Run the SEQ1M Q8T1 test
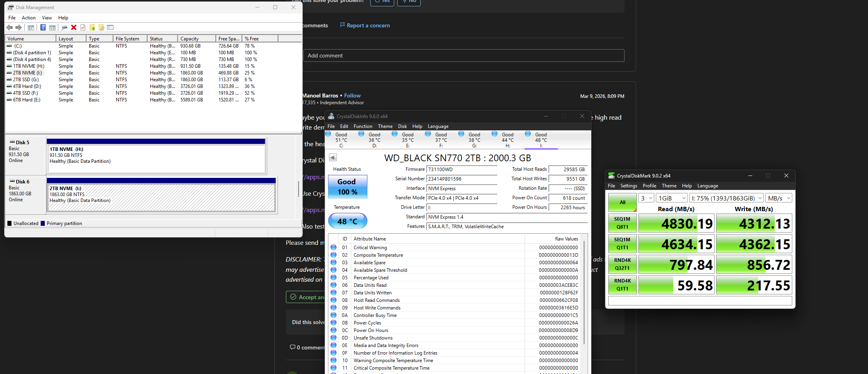Image resolution: width=868 pixels, height=374 pixels. pyautogui.click(x=623, y=223)
